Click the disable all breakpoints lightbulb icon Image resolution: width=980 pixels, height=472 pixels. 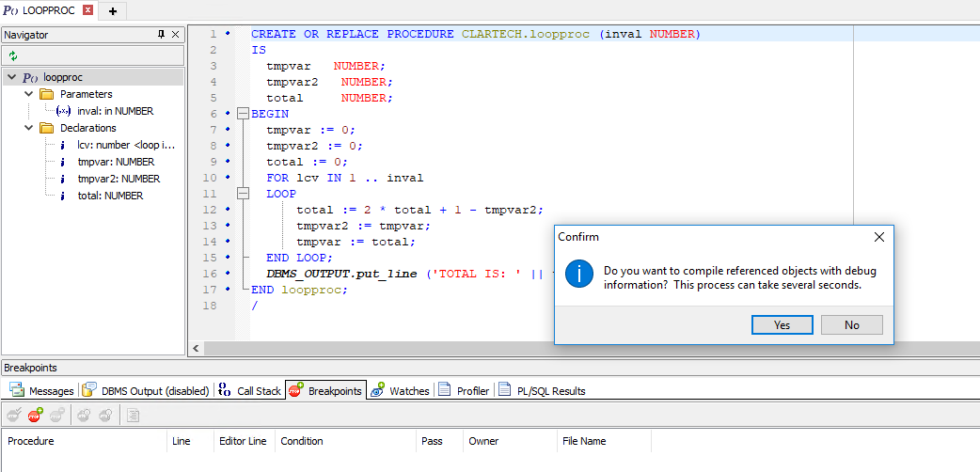pos(105,414)
